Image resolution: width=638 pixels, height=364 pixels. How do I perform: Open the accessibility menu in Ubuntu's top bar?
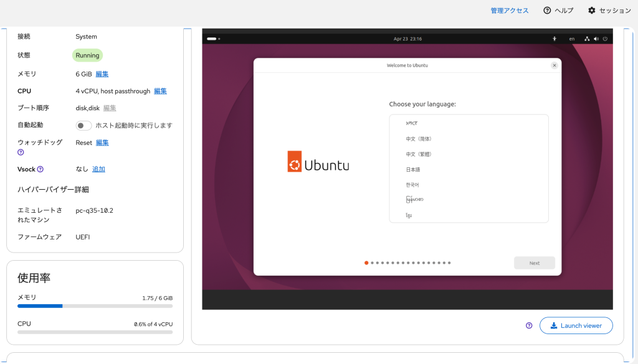[x=555, y=39]
